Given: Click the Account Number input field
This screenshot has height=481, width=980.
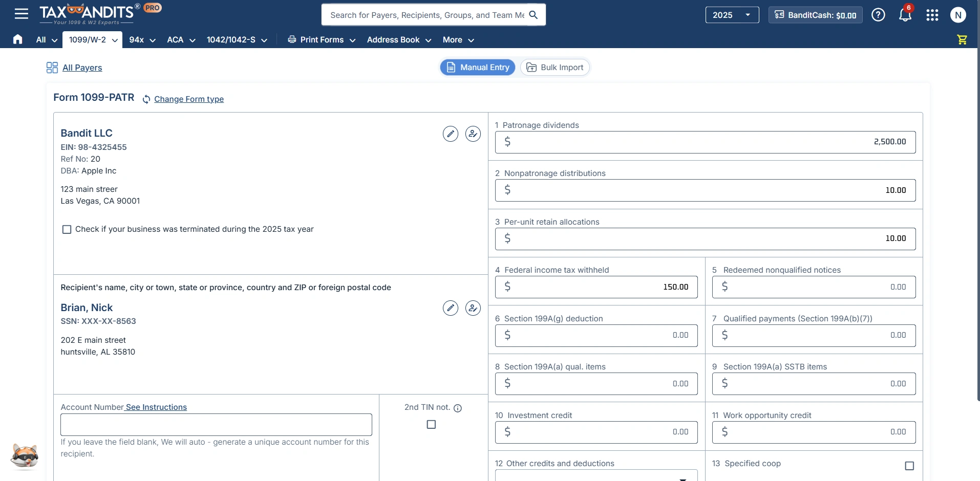Looking at the screenshot, I should pyautogui.click(x=216, y=425).
